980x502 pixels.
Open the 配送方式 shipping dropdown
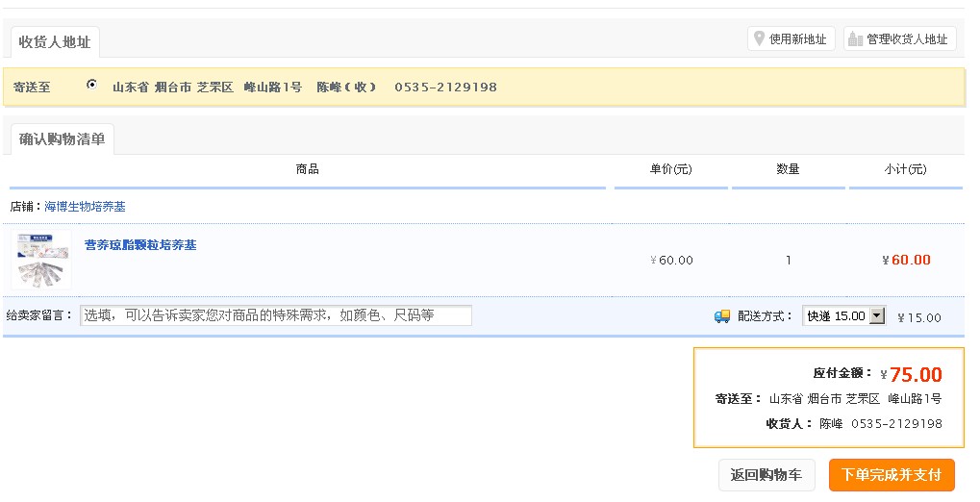[843, 316]
